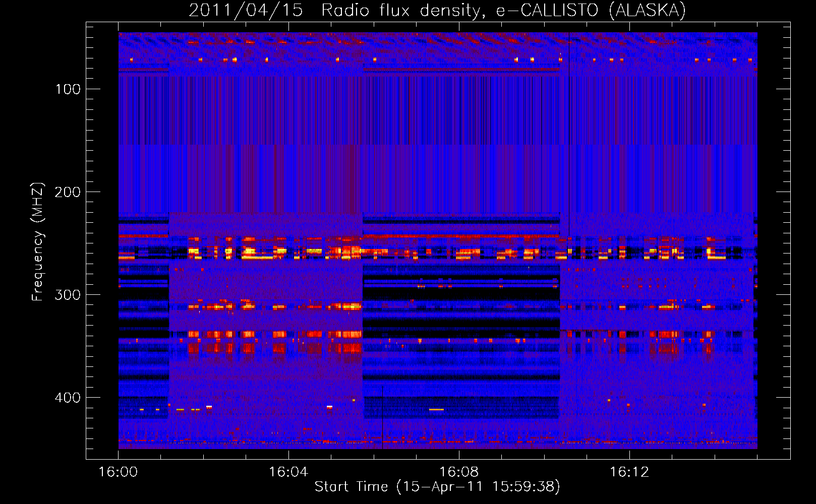The image size is (816, 504).
Task: Click the "Start Time (15-Apr-11 15:59:38)" label
Action: coord(437,487)
